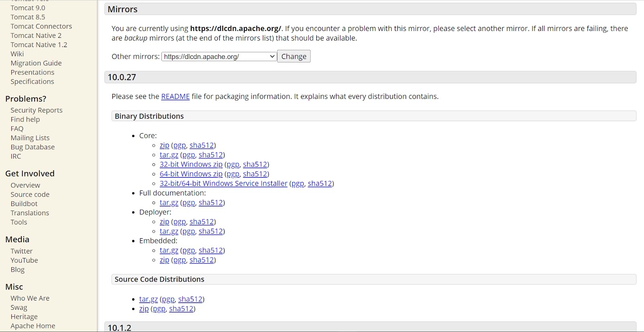Open Mailing Lists page
This screenshot has width=644, height=332.
pyautogui.click(x=30, y=138)
